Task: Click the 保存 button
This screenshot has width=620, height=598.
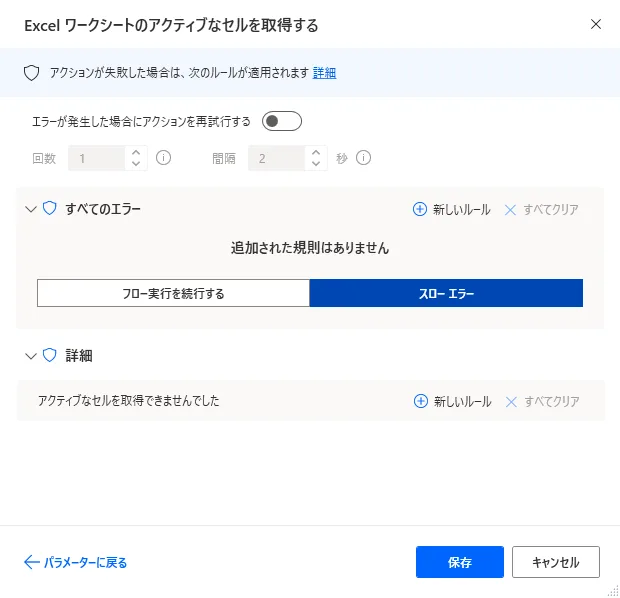Action: (460, 562)
